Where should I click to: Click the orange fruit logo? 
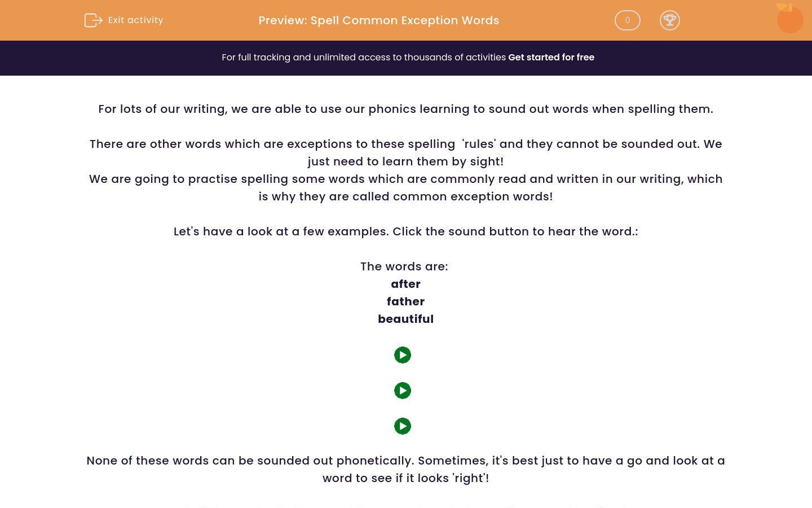pyautogui.click(x=789, y=19)
